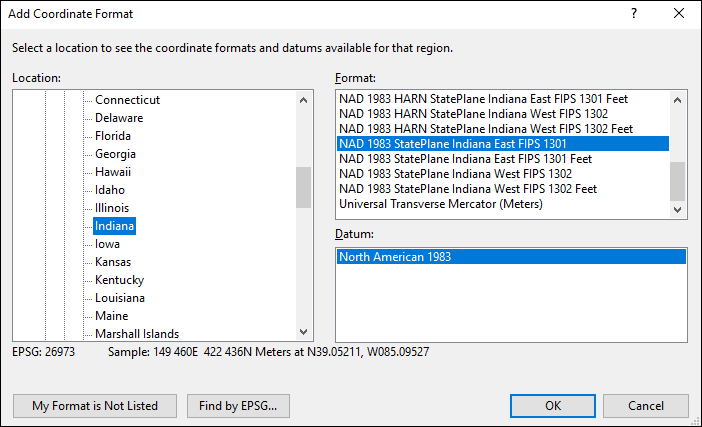Select Georgia in the Location tree
Viewport: 702px width, 427px height.
tap(115, 154)
